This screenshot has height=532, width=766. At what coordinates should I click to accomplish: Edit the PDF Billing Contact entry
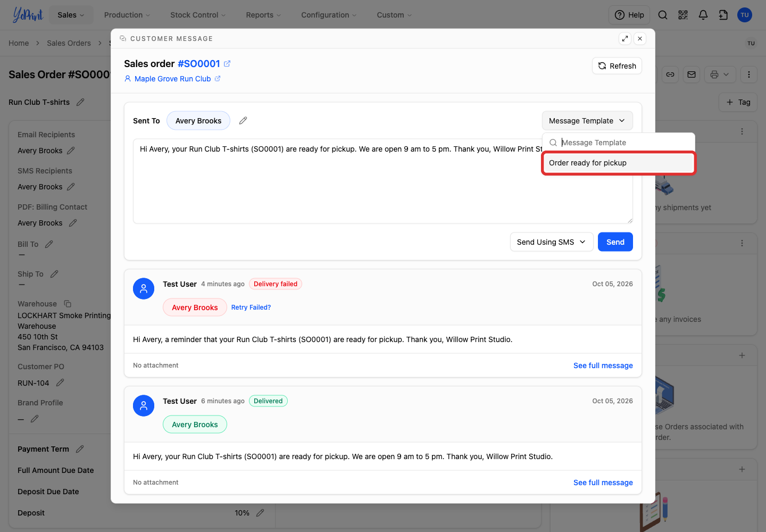(73, 223)
